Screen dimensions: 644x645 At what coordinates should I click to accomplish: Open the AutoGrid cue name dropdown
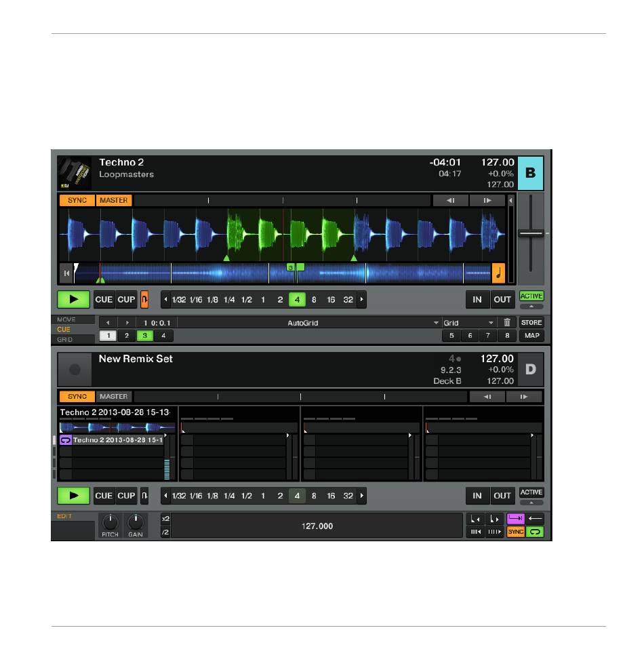coord(309,323)
